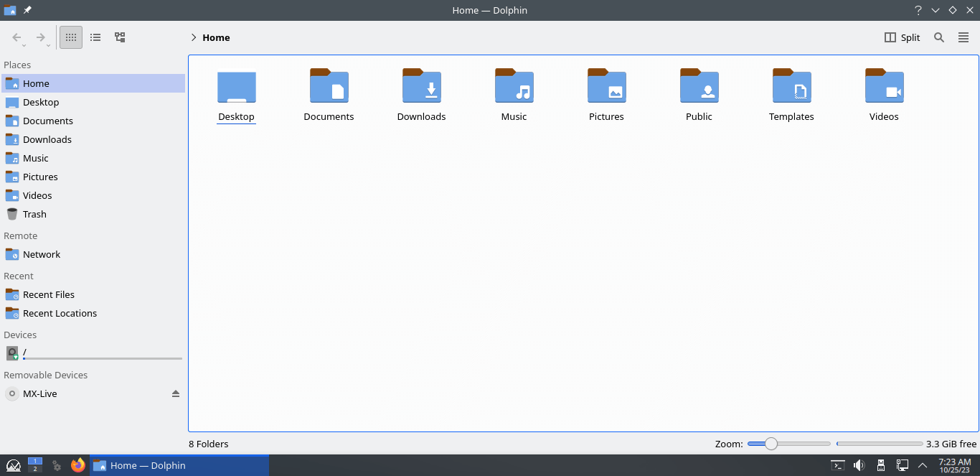Select the Public folder icon
The height and width of the screenshot is (476, 980).
pyautogui.click(x=699, y=86)
